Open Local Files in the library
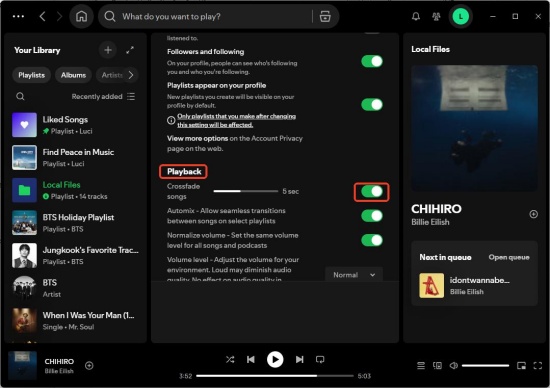The height and width of the screenshot is (388, 550). 75,190
